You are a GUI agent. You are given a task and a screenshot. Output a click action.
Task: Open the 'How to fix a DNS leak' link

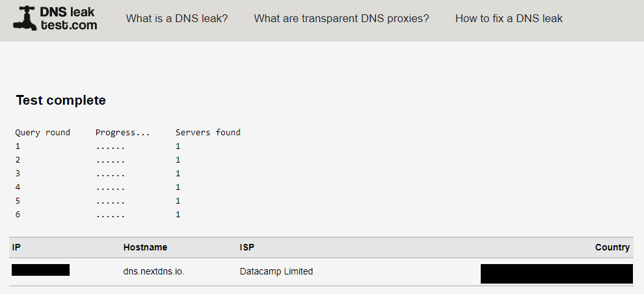[x=509, y=19]
